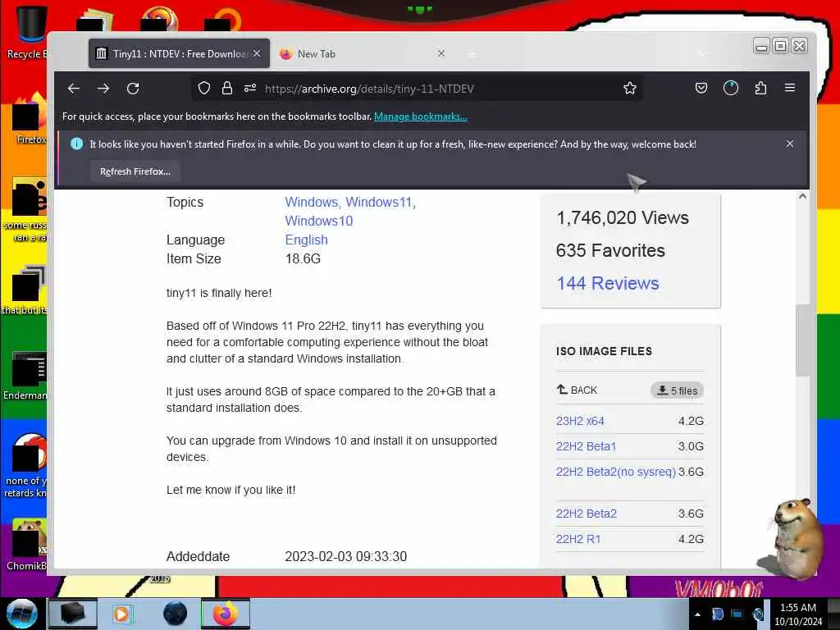Click the page scrollbar up arrow
The image size is (840, 630).
802,196
